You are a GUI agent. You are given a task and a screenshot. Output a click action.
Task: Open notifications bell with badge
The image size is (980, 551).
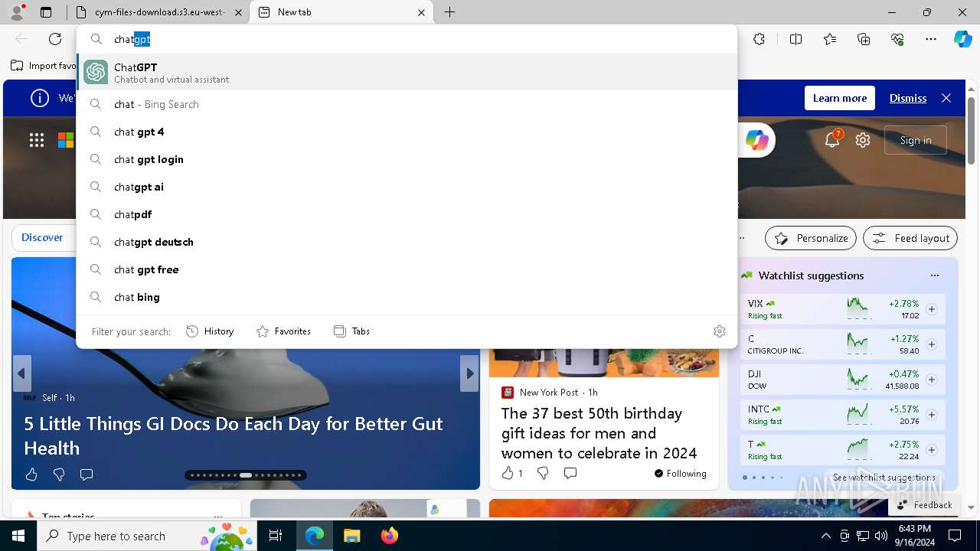tap(832, 139)
